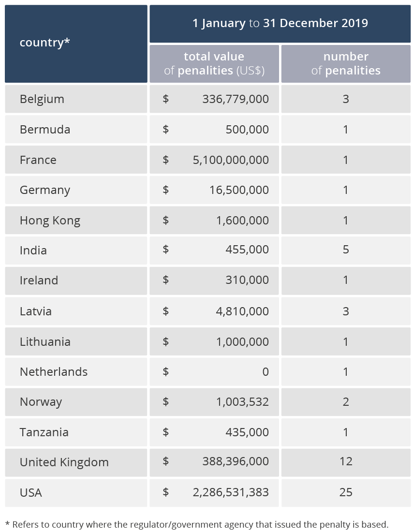This screenshot has width=414, height=532.
Task: Click France's 5,100,000,000 penalty value
Action: (231, 160)
